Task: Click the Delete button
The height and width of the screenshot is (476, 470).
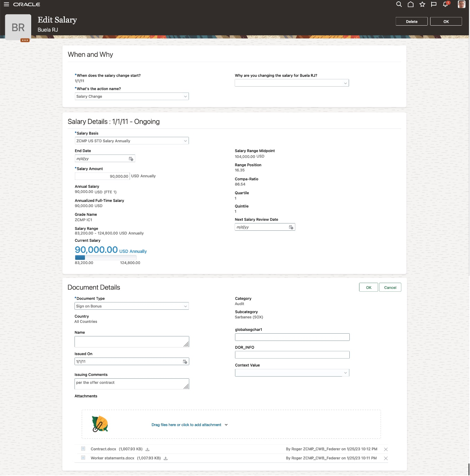Action: pyautogui.click(x=412, y=21)
